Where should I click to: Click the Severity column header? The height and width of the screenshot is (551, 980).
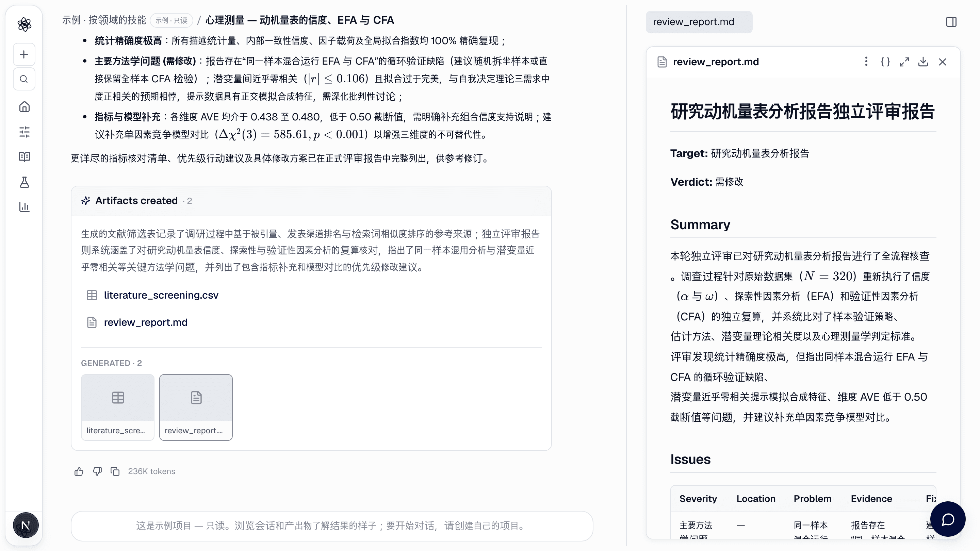coord(698,499)
